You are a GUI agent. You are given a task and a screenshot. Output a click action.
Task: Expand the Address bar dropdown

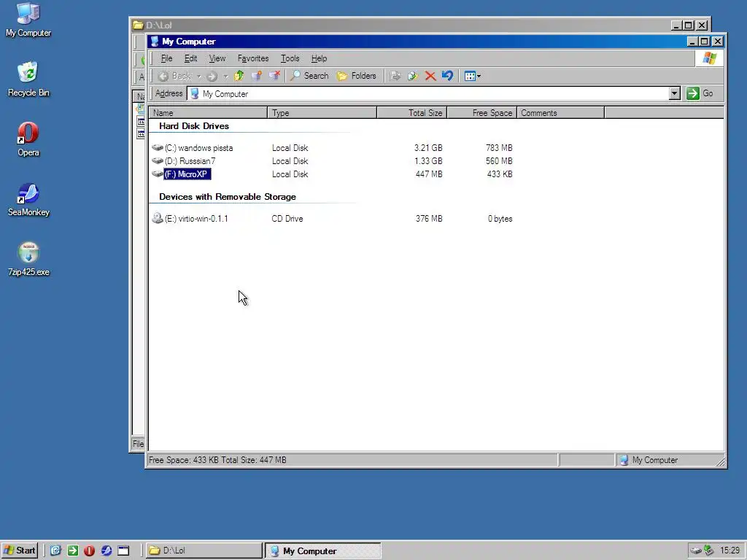click(x=675, y=93)
